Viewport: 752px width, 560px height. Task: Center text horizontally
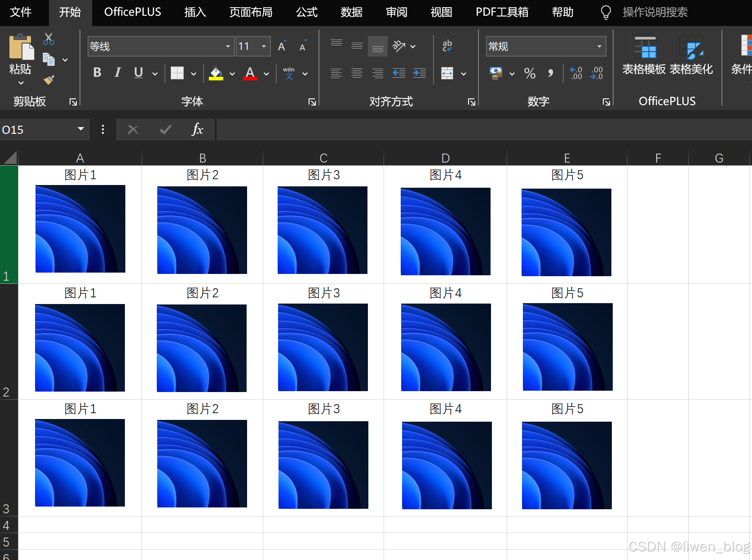coord(357,73)
